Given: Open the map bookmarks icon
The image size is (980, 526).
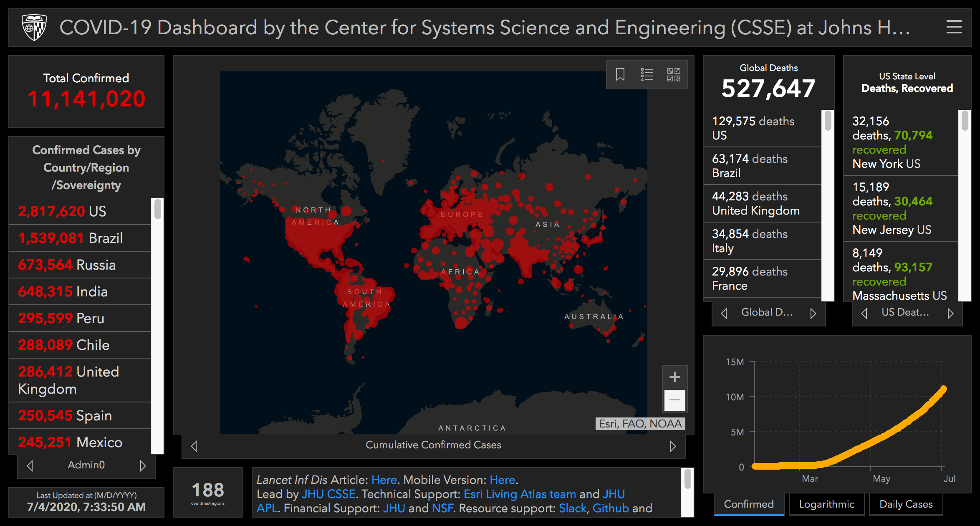Looking at the screenshot, I should (620, 75).
